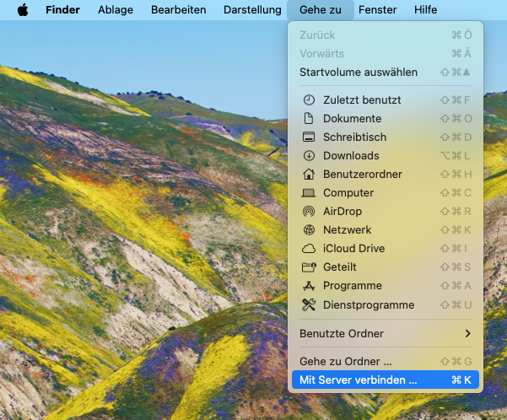
Task: Click the laptop icon beside Computer
Action: [308, 193]
